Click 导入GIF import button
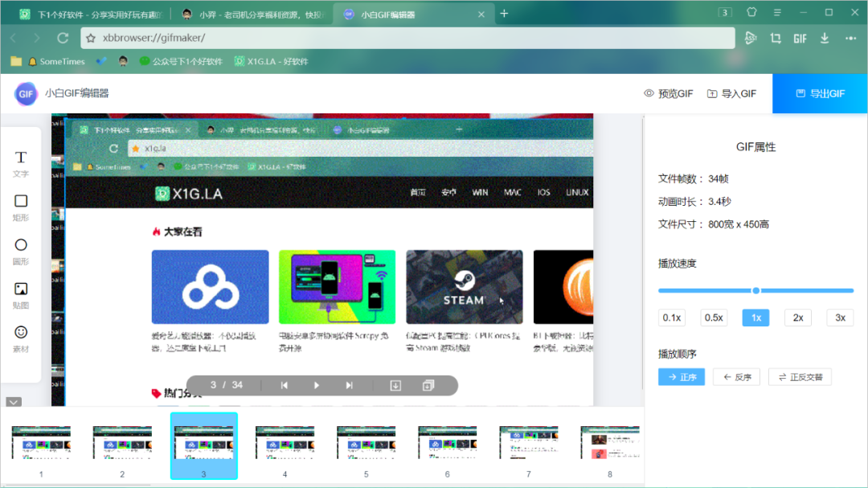 731,93
